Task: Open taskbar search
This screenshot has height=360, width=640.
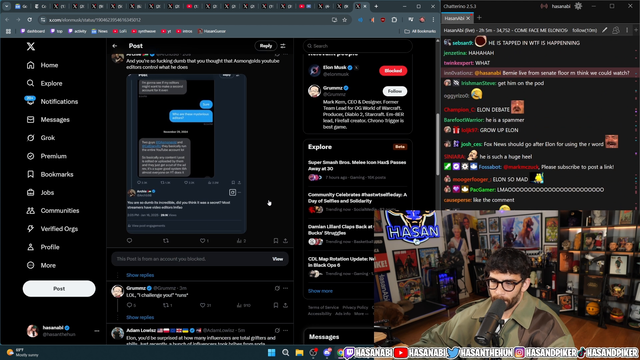Action: (285, 353)
